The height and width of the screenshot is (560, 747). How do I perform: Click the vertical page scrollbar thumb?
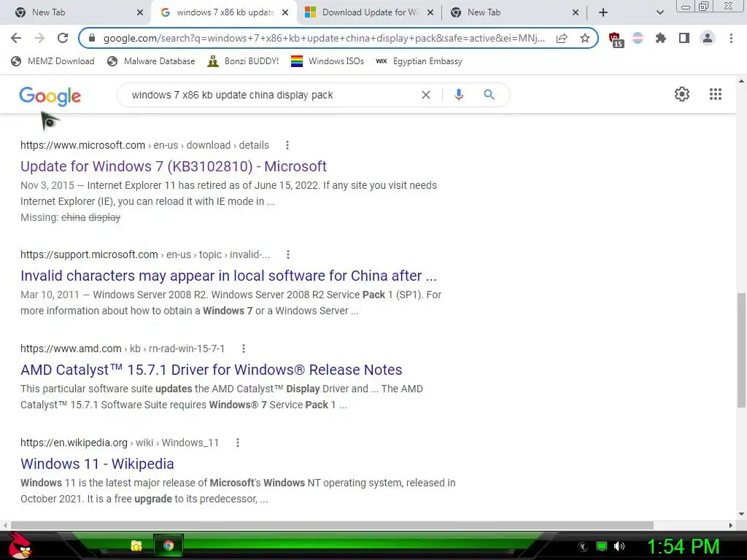[x=741, y=350]
